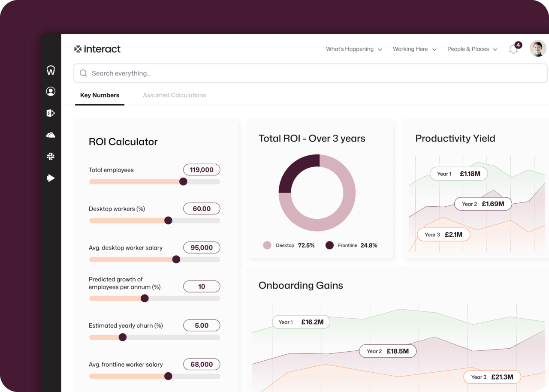Screen dimensions: 549x392
Task: Open the play arrow sidebar icon
Action: pyautogui.click(x=51, y=178)
